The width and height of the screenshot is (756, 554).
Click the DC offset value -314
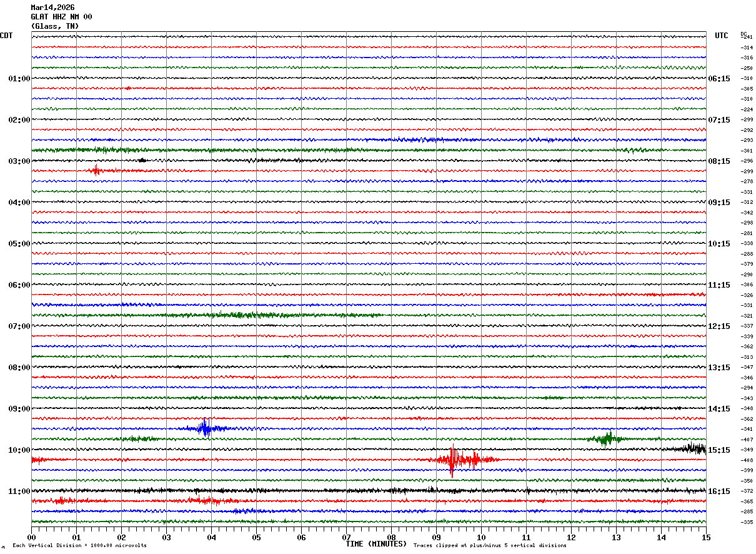point(747,48)
